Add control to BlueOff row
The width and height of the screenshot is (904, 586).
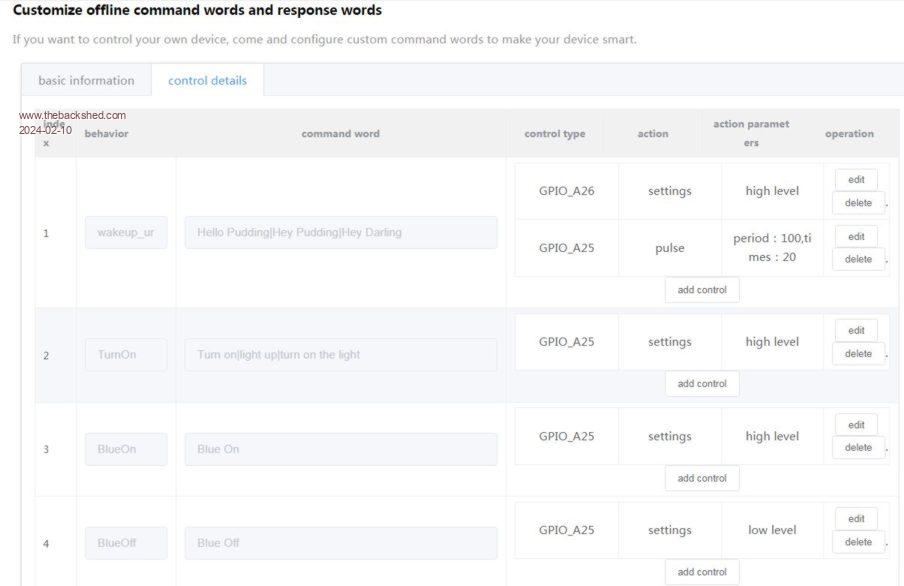(x=702, y=572)
